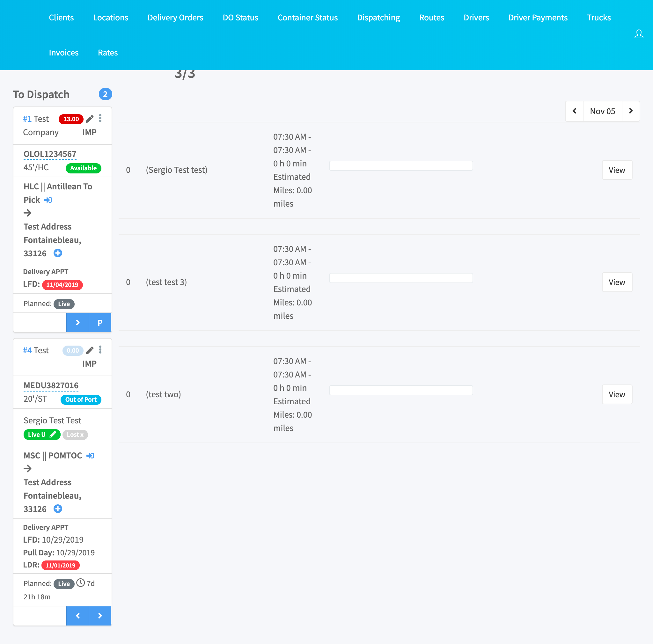Viewport: 653px width, 644px height.
Task: Click the user profile icon
Action: pos(638,34)
